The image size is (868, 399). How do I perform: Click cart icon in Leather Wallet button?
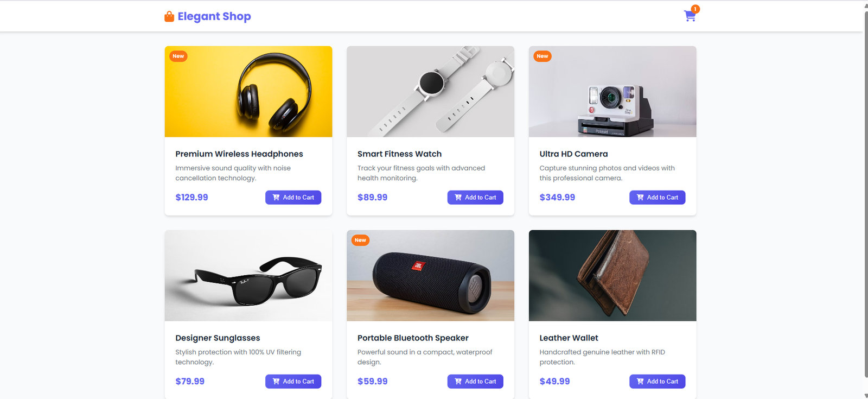point(640,382)
